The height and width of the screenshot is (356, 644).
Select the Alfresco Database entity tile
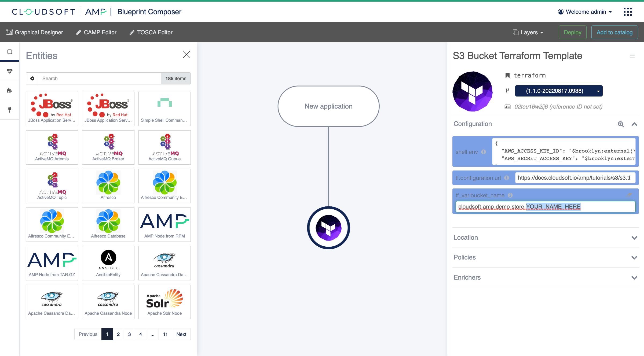tap(108, 225)
